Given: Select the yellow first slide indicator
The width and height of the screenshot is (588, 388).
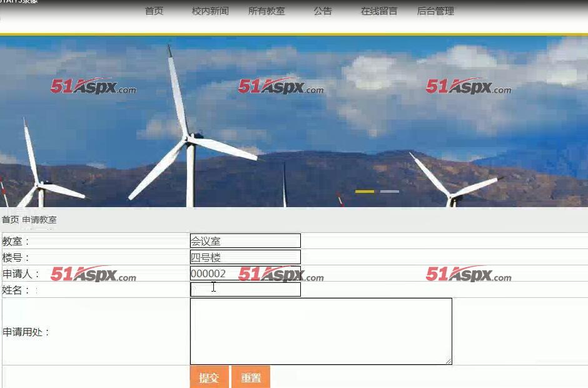Looking at the screenshot, I should pyautogui.click(x=365, y=191).
